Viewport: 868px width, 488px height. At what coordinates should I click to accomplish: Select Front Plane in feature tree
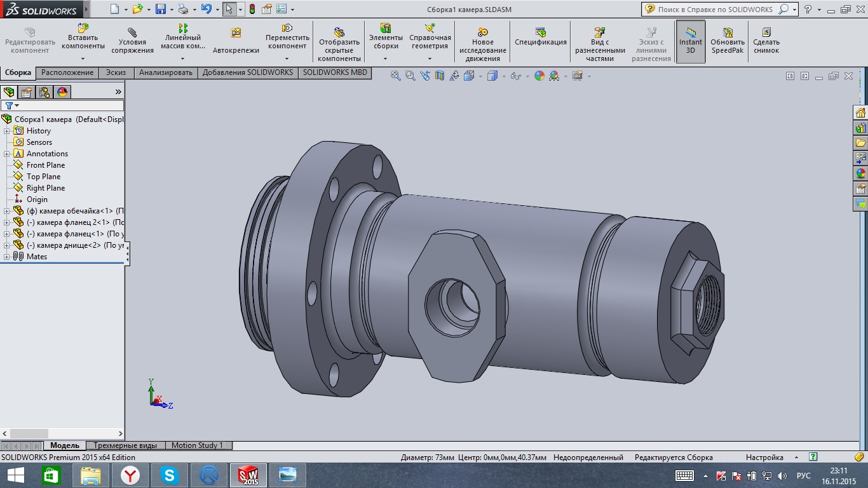tap(45, 165)
